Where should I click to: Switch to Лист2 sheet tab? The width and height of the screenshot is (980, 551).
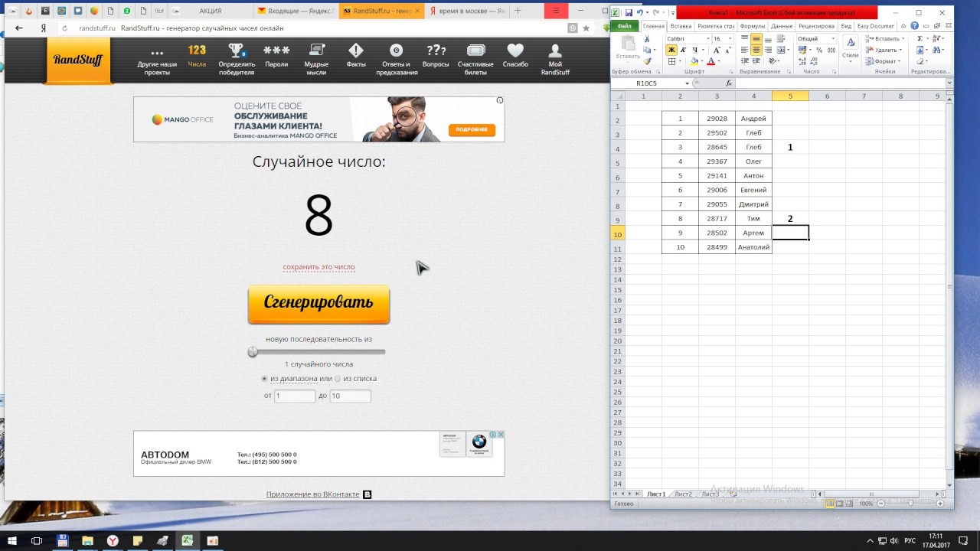point(683,494)
